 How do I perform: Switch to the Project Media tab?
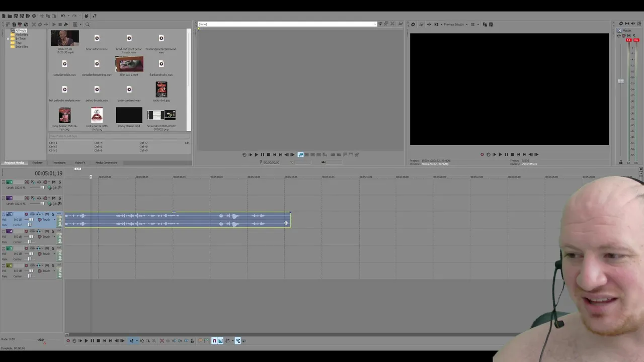click(14, 163)
